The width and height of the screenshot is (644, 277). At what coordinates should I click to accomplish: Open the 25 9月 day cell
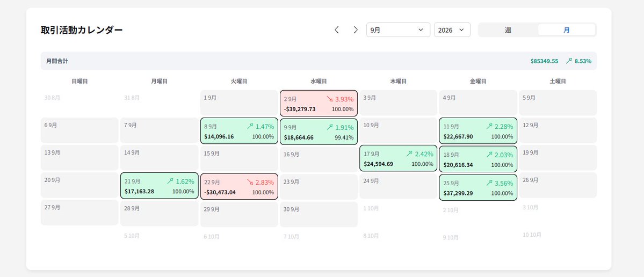pyautogui.click(x=478, y=187)
